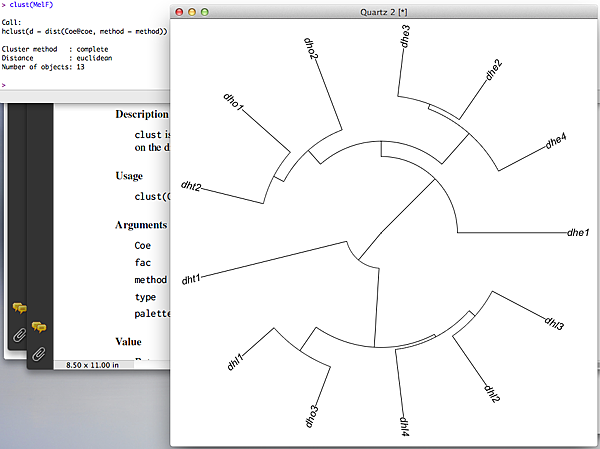
Task: Zoom the Quartz 2 window with green button
Action: click(x=205, y=12)
